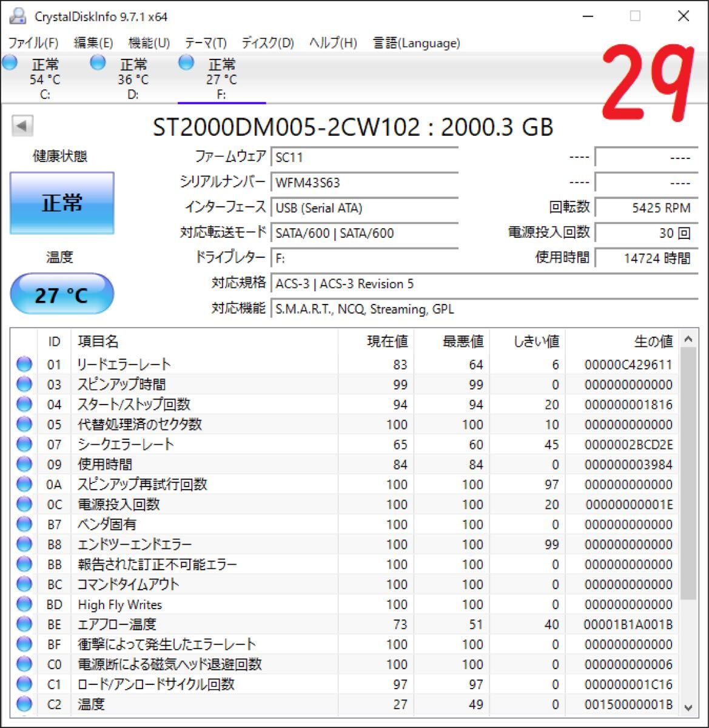Image resolution: width=709 pixels, height=728 pixels.
Task: Click the 項目名 column header
Action: pos(204,342)
